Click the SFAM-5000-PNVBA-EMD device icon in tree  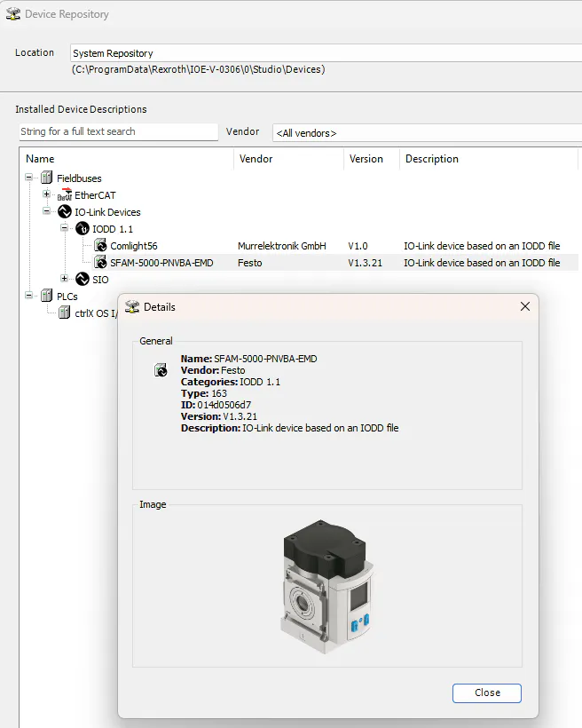click(x=100, y=263)
